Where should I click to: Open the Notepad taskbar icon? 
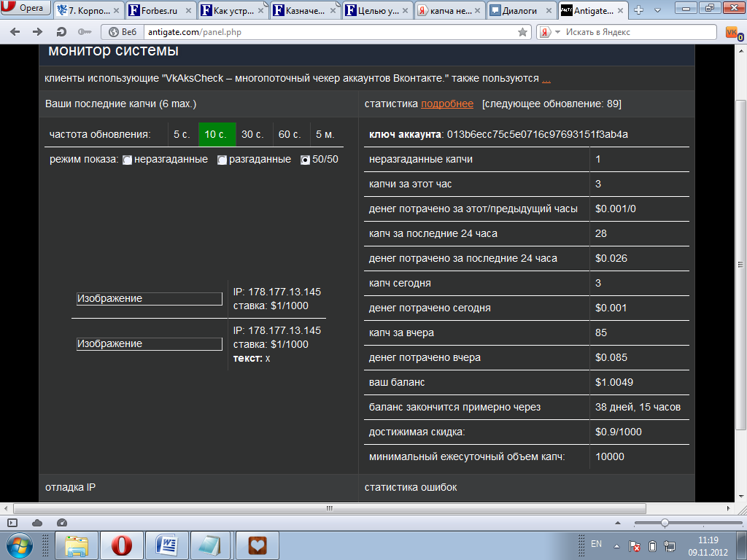(x=210, y=545)
